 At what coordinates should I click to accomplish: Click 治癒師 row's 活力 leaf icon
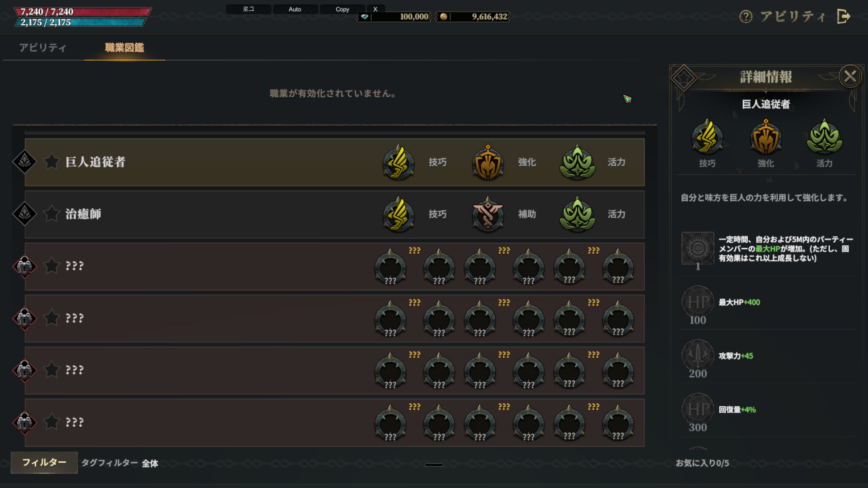577,214
